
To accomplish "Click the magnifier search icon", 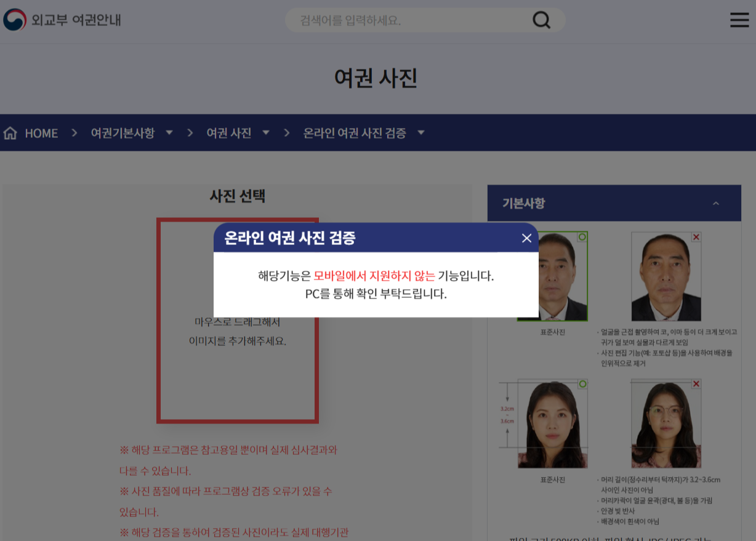I will coord(541,20).
